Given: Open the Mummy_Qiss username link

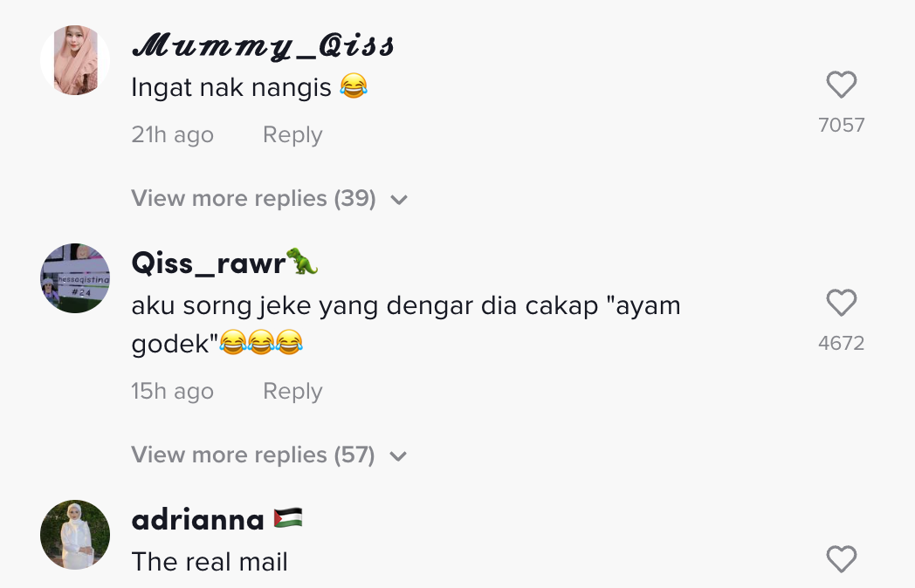Looking at the screenshot, I should click(263, 45).
